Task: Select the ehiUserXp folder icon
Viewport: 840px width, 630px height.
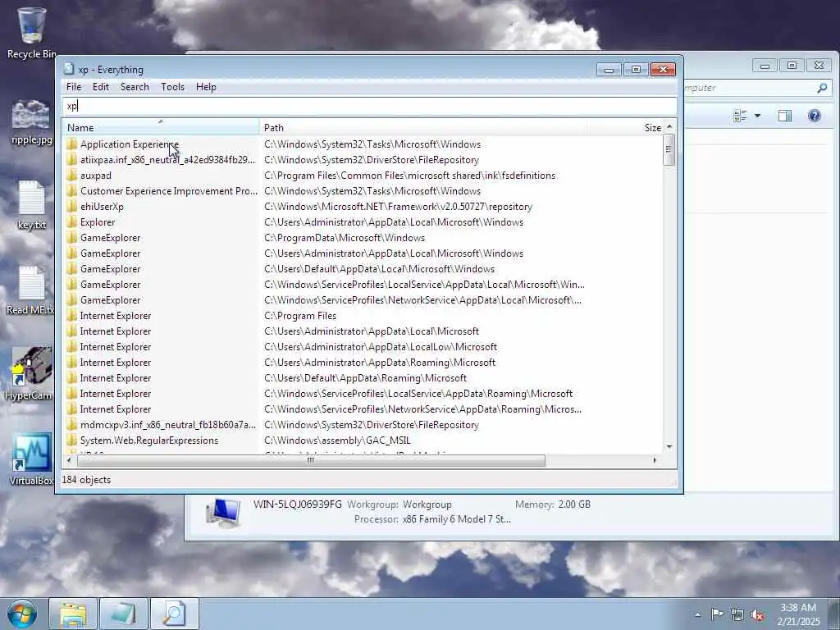Action: click(x=72, y=206)
